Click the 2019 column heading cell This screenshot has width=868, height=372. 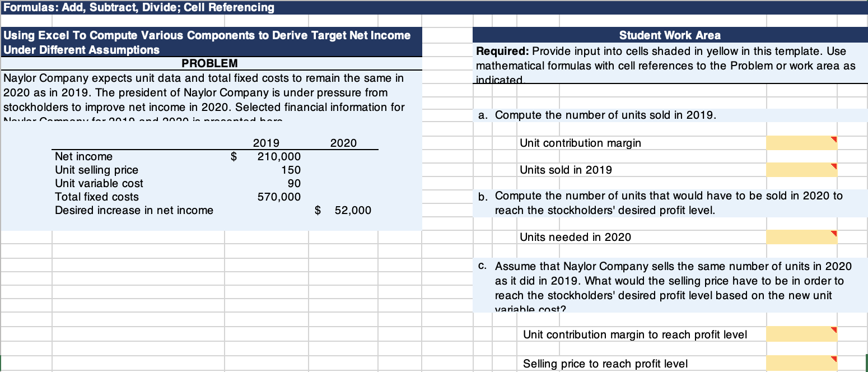click(x=265, y=143)
